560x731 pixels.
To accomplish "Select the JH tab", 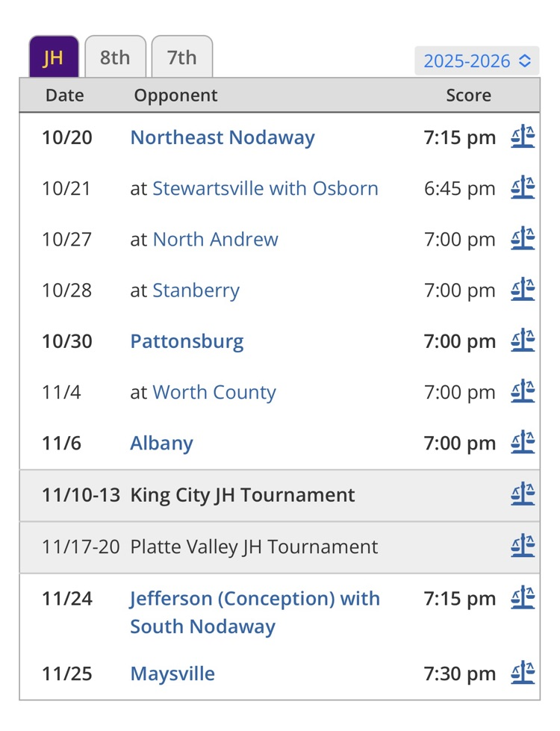I will click(53, 57).
